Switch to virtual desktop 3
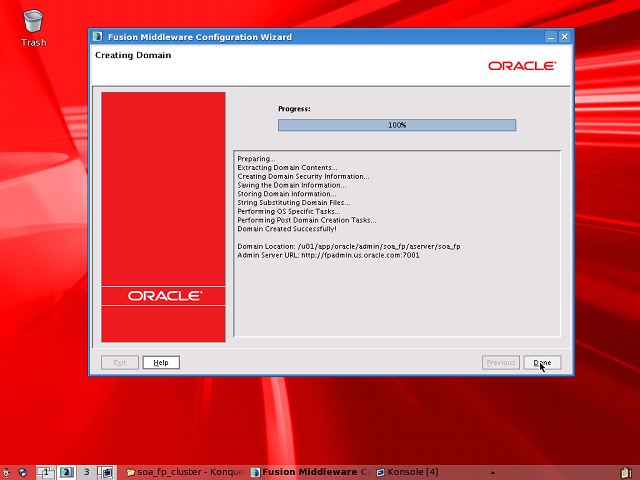The width and height of the screenshot is (640, 480). point(87,472)
